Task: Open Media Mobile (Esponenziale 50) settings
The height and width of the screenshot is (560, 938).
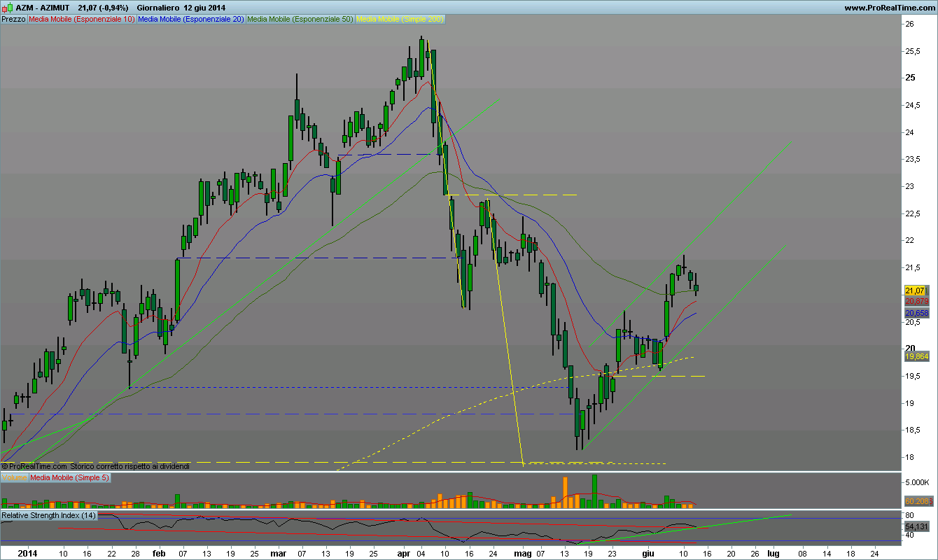Action: tap(301, 20)
